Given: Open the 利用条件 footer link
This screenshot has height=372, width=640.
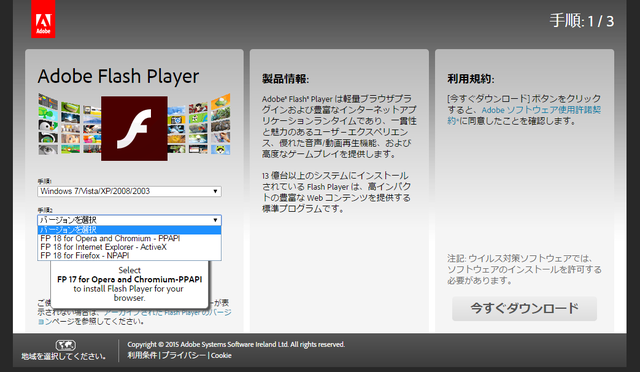Looking at the screenshot, I should coord(142,355).
